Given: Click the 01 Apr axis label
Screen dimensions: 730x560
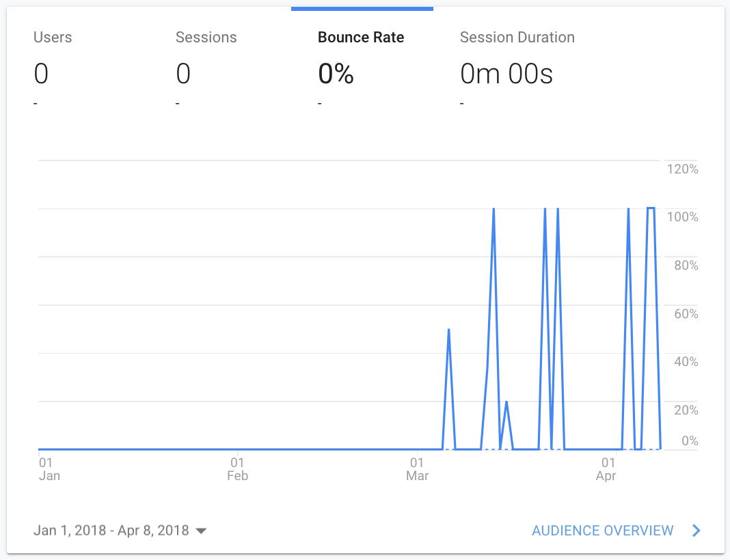Looking at the screenshot, I should (606, 469).
